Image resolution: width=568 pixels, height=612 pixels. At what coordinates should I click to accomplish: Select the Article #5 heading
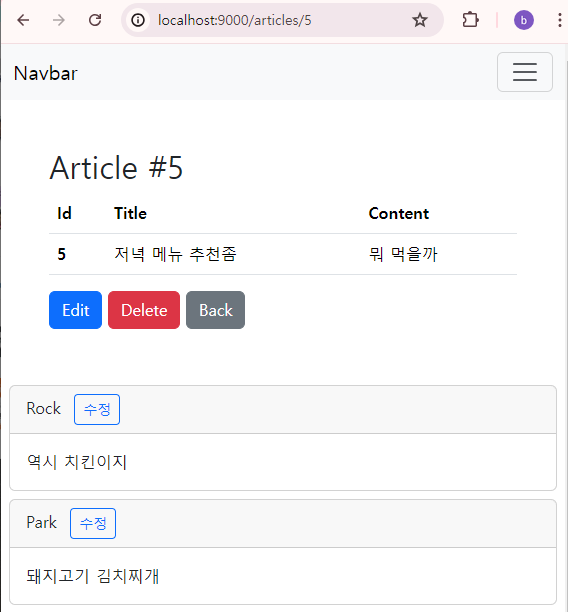pos(116,167)
